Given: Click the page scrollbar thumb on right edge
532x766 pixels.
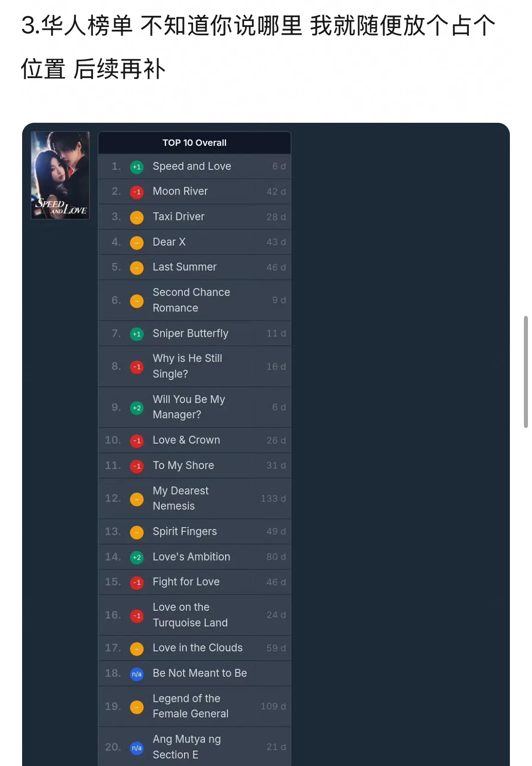Looking at the screenshot, I should [526, 372].
